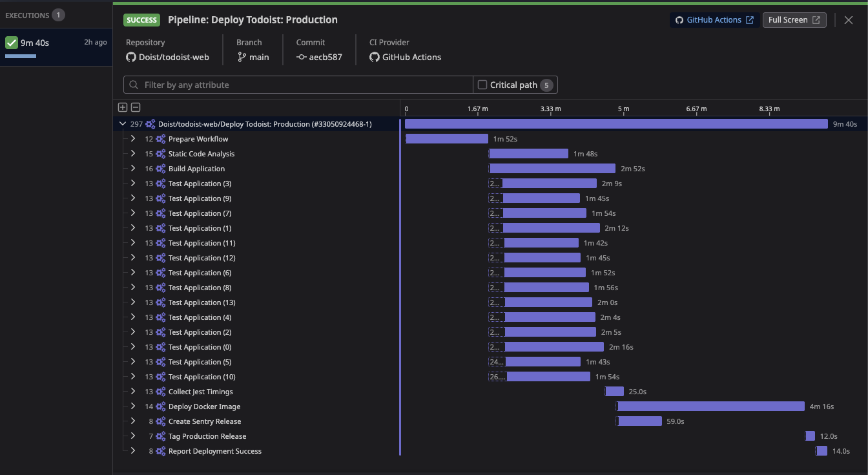The width and height of the screenshot is (868, 475).
Task: Click the branch icon next to main
Action: (x=242, y=57)
